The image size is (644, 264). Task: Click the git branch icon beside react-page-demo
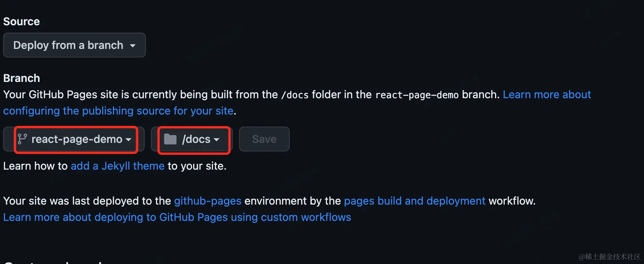click(22, 139)
